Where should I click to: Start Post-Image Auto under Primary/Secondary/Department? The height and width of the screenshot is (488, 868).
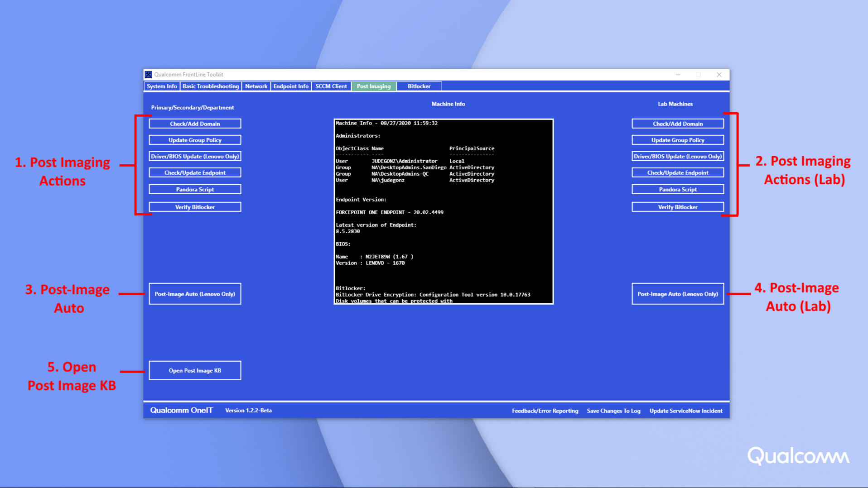195,294
